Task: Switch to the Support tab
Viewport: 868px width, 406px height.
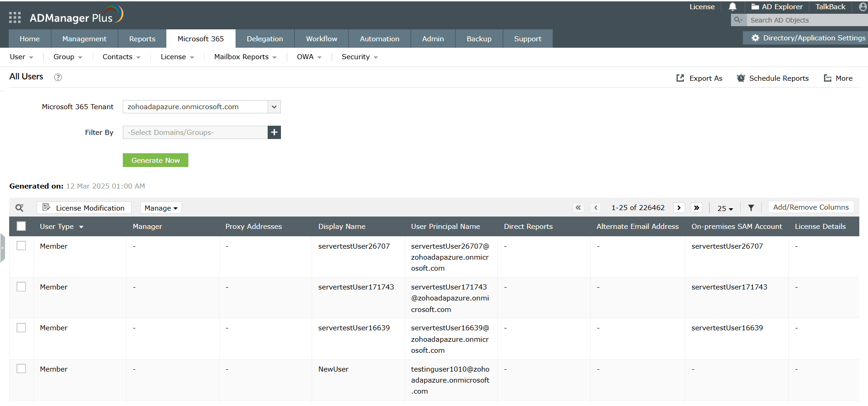Action: click(528, 39)
